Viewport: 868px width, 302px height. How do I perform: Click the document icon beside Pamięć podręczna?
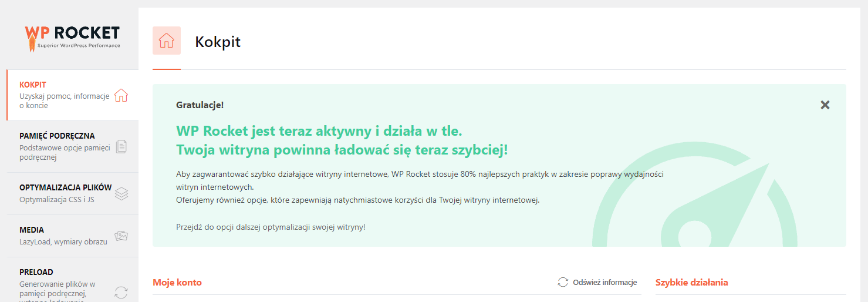[121, 146]
